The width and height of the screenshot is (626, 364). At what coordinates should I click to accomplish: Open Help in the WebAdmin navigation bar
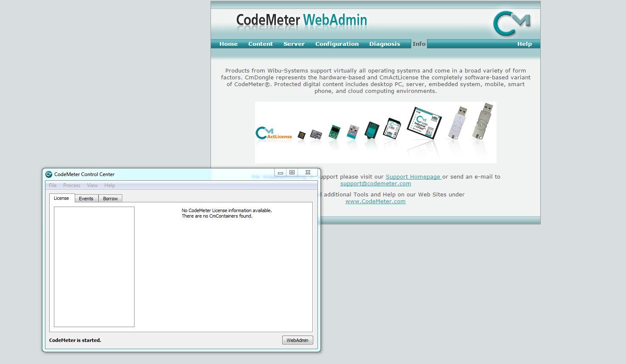point(525,44)
